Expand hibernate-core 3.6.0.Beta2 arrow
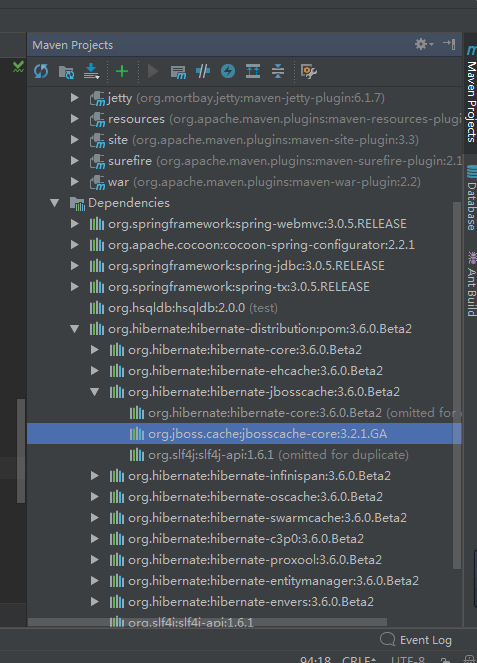The image size is (477, 663). pos(95,350)
